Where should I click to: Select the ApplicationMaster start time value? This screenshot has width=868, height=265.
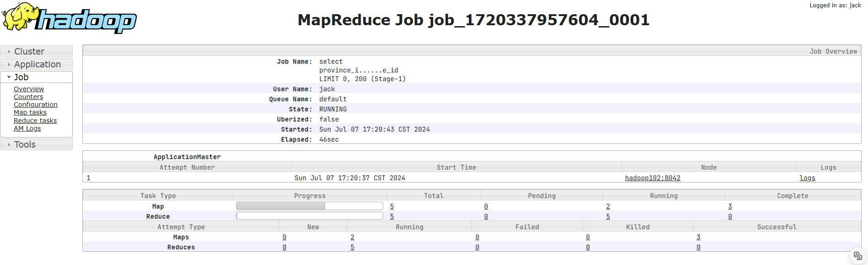point(350,178)
